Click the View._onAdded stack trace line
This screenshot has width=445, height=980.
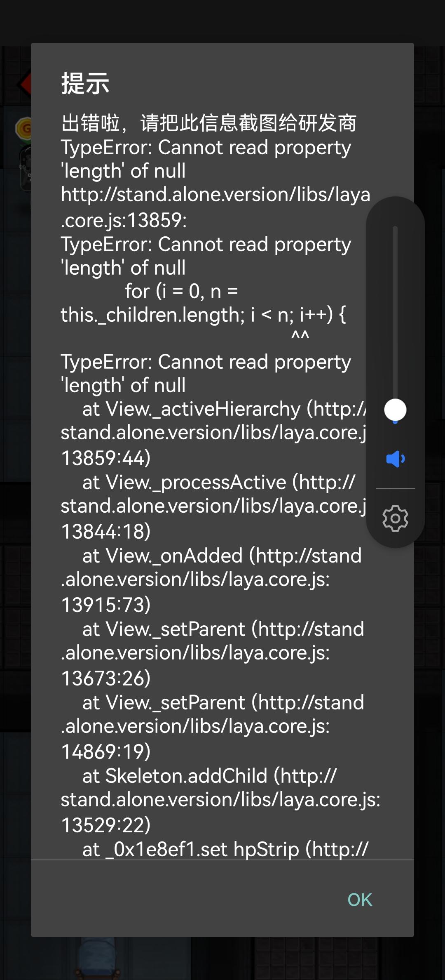coord(222,556)
